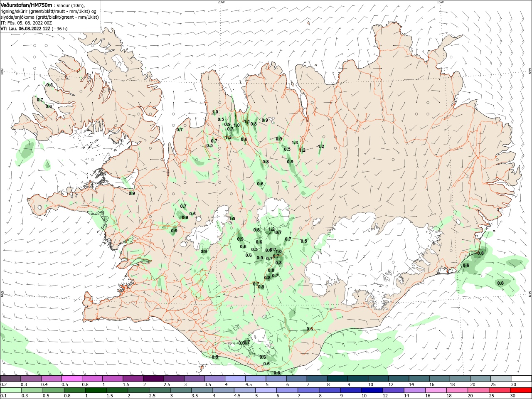Image resolution: width=532 pixels, height=399 pixels.
Task: Click the bottom-row bright red swatch labeled 30
Action: [x=521, y=390]
